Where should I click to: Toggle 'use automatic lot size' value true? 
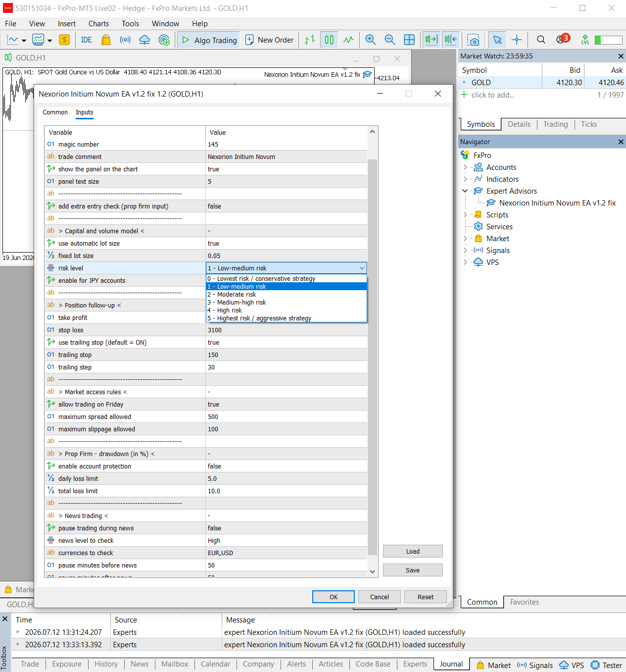tap(287, 243)
